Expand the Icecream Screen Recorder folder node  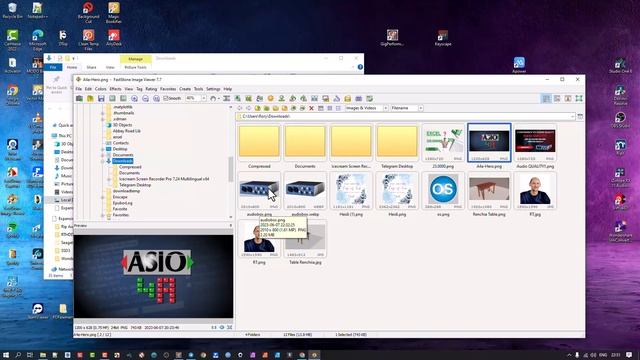109,179
